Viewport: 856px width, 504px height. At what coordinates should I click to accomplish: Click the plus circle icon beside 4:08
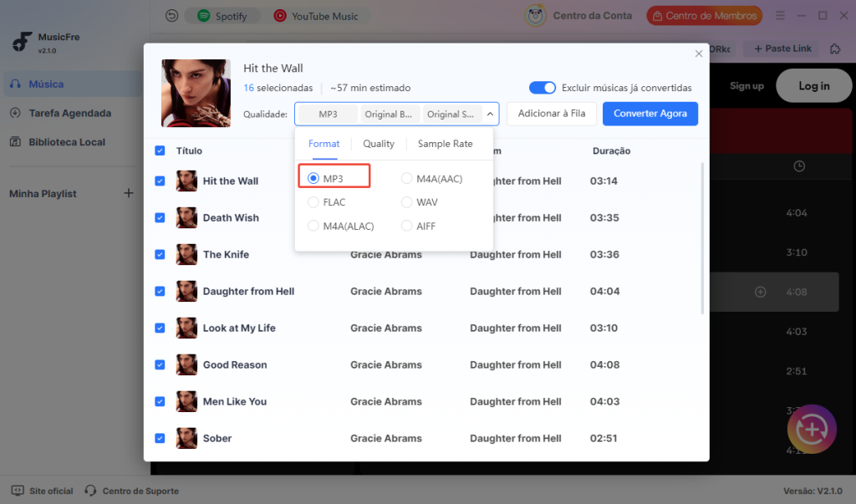[x=760, y=293]
